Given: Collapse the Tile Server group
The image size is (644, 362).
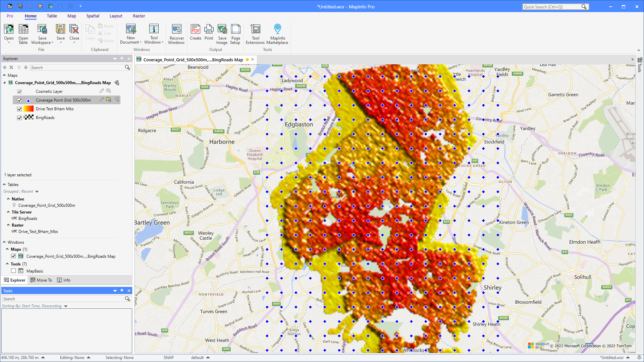Looking at the screenshot, I should click(x=8, y=212).
